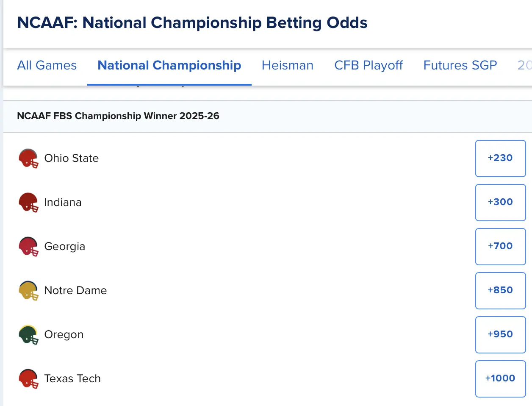The height and width of the screenshot is (406, 532).
Task: Click the Ohio State helmet icon
Action: [x=28, y=158]
